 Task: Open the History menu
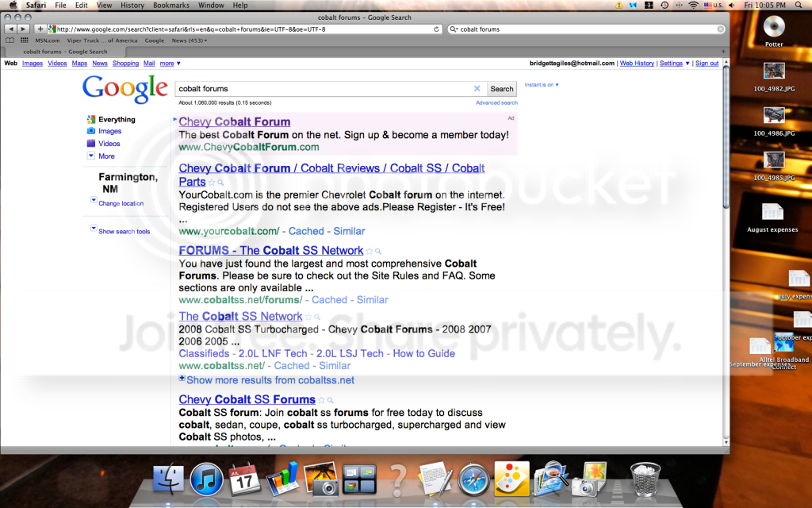[x=132, y=6]
